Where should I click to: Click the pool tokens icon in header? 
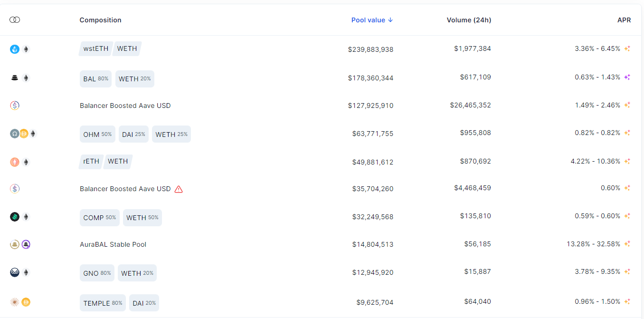point(15,20)
